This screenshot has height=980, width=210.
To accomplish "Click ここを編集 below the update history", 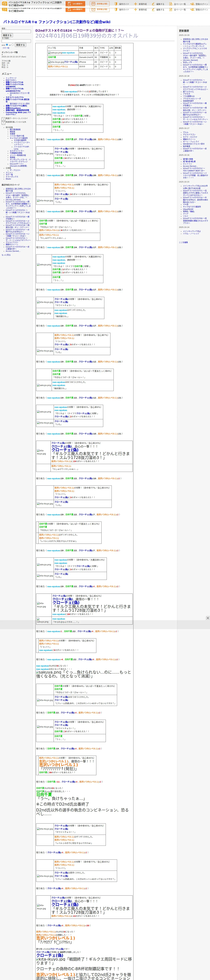I will click(x=183, y=242).
